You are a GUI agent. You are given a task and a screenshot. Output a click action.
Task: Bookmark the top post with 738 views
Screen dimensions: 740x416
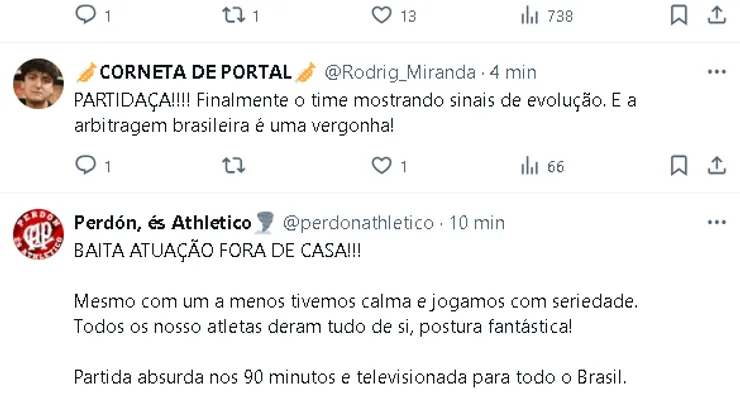coord(678,15)
